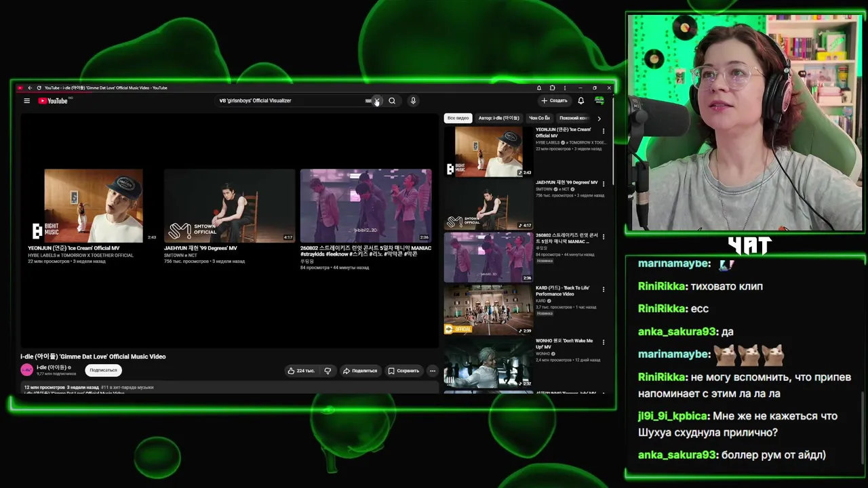The height and width of the screenshot is (488, 868).
Task: Click the Поделиться share button
Action: pyautogui.click(x=359, y=371)
